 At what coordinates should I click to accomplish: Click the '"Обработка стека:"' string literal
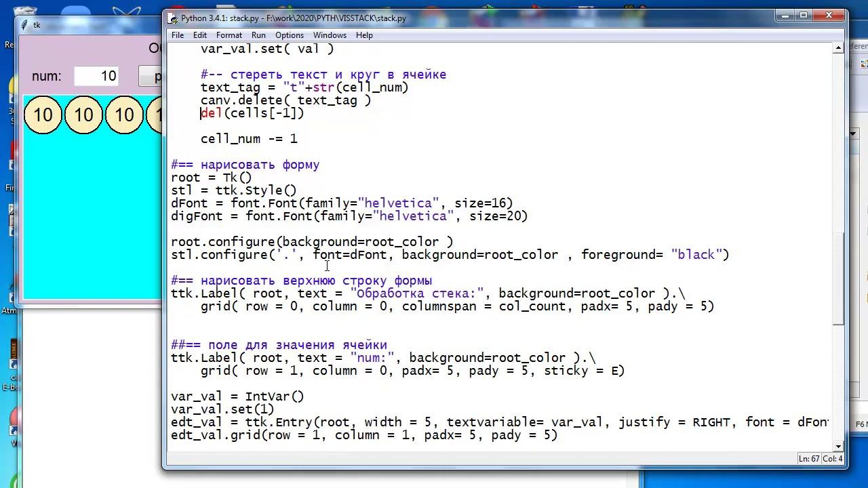(x=417, y=293)
